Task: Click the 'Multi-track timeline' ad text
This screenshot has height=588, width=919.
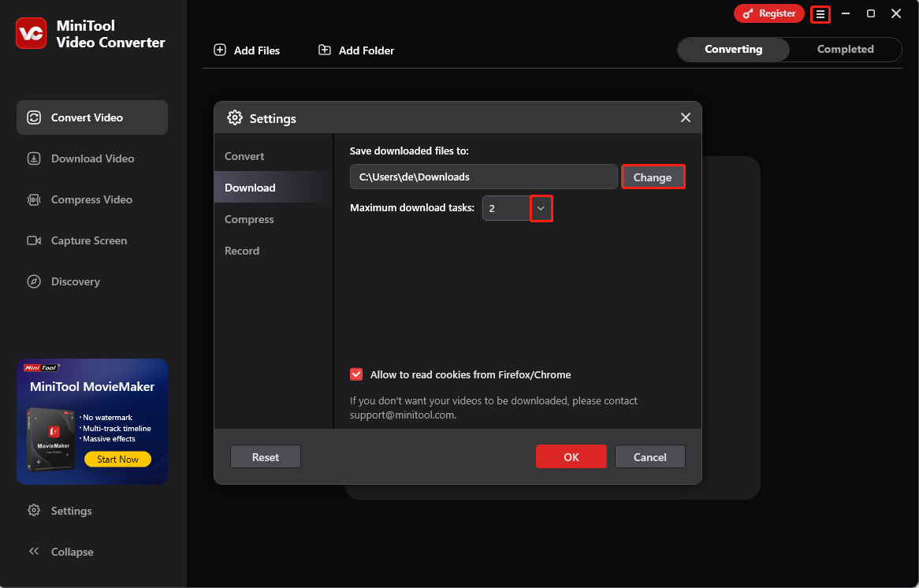Action: pyautogui.click(x=117, y=428)
